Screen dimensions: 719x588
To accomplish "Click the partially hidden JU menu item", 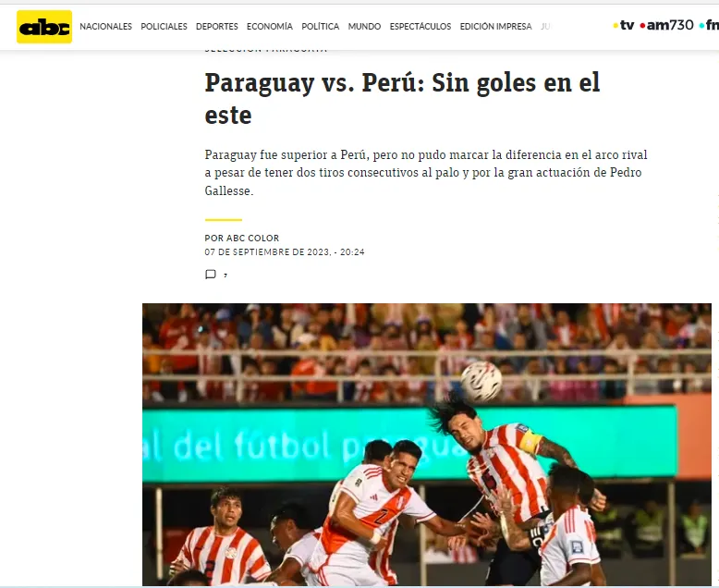I will [x=545, y=27].
